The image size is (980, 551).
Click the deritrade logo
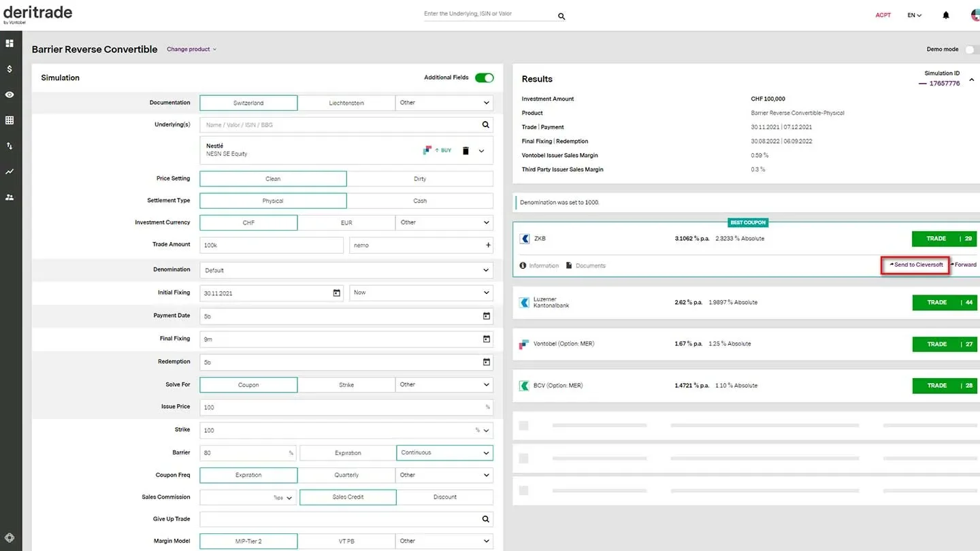[37, 14]
